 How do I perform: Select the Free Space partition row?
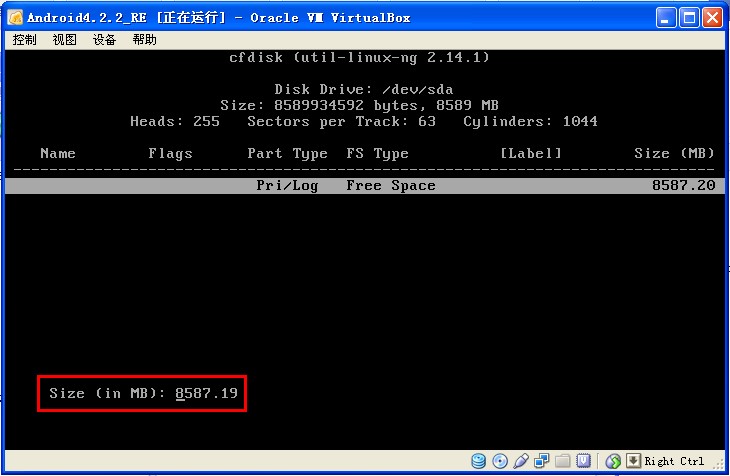(x=365, y=185)
